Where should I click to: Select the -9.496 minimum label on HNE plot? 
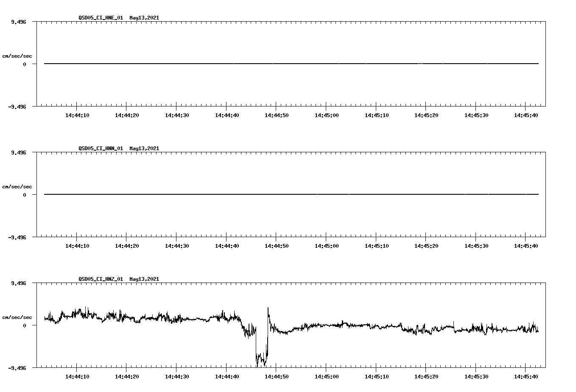point(17,107)
